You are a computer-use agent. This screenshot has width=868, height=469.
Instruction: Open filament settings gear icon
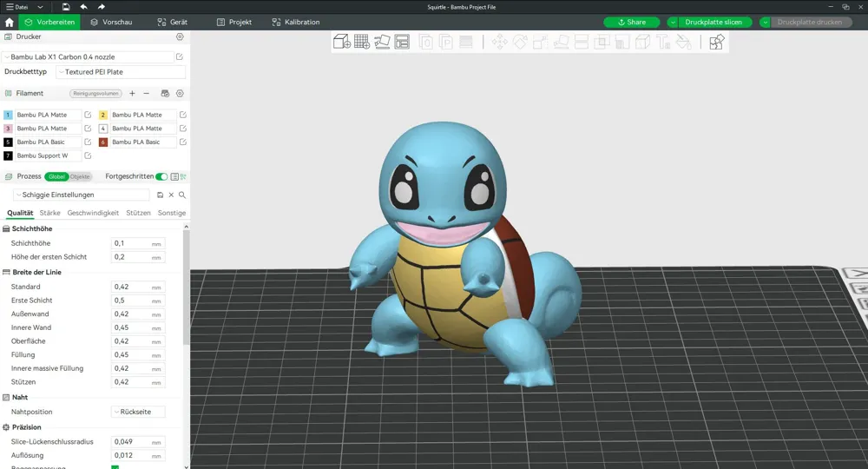click(x=180, y=94)
